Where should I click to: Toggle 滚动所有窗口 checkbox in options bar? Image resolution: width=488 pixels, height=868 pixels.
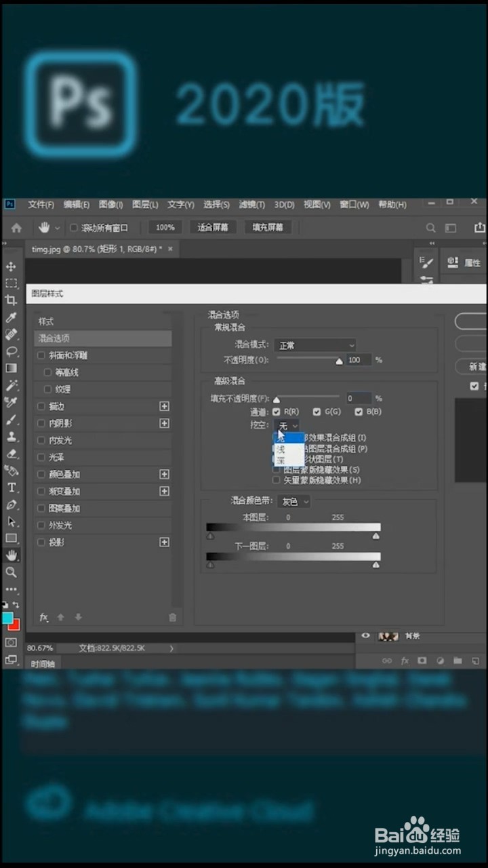click(74, 228)
